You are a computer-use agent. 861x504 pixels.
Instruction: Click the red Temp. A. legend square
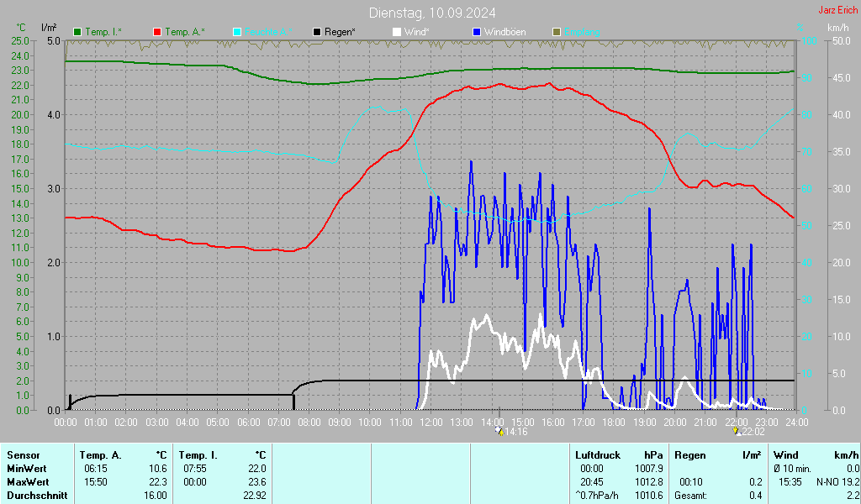(x=157, y=32)
